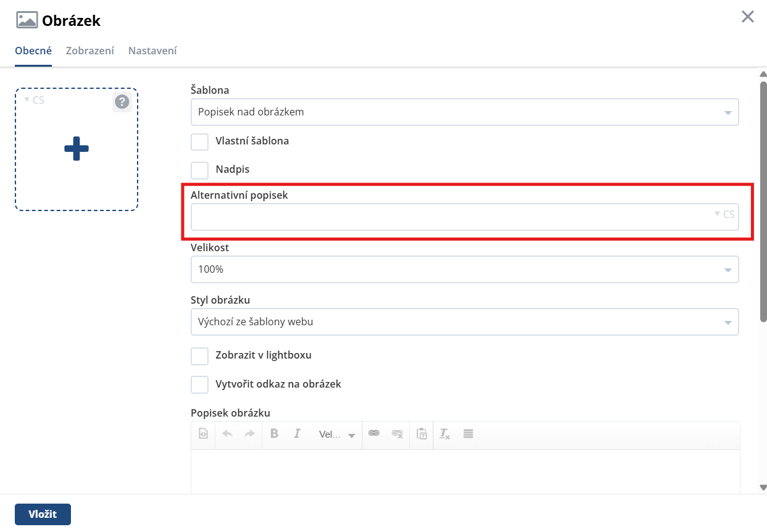The height and width of the screenshot is (532, 767).
Task: Switch to the Nastavení tab
Action: [x=152, y=51]
